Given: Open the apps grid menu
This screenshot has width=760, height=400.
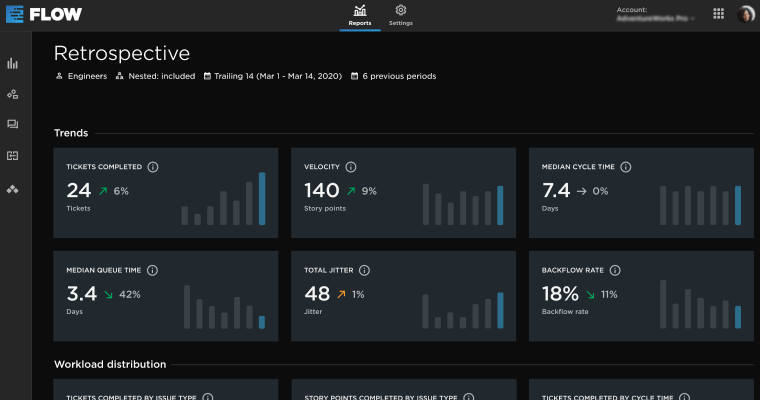Looking at the screenshot, I should (718, 14).
